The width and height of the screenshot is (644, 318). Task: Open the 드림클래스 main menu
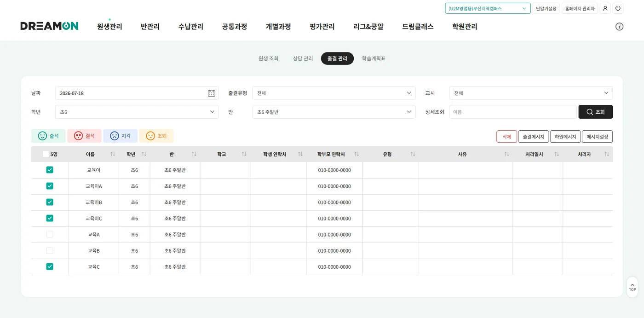pyautogui.click(x=418, y=27)
